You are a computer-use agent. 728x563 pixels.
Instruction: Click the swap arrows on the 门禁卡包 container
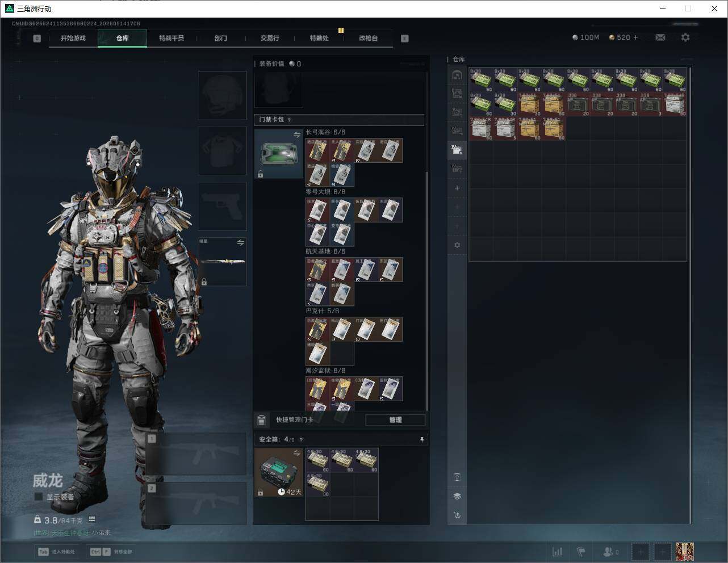click(x=297, y=135)
